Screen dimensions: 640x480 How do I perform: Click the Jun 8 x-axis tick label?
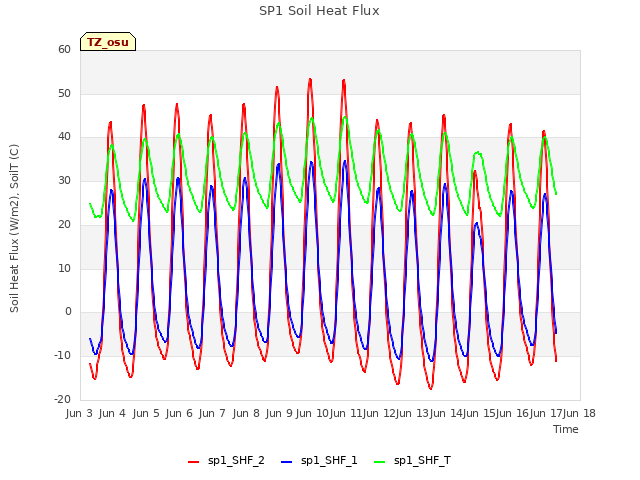tap(246, 413)
